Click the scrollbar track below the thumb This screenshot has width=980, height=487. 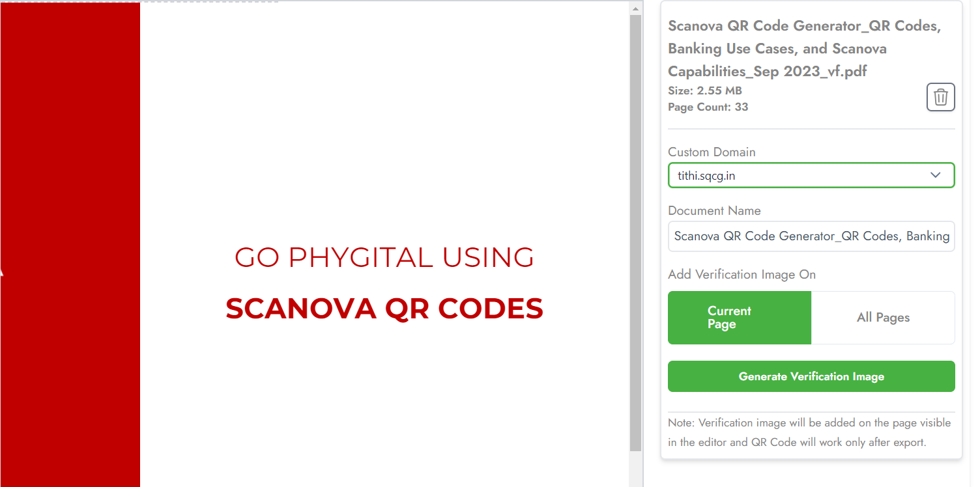coord(635,469)
